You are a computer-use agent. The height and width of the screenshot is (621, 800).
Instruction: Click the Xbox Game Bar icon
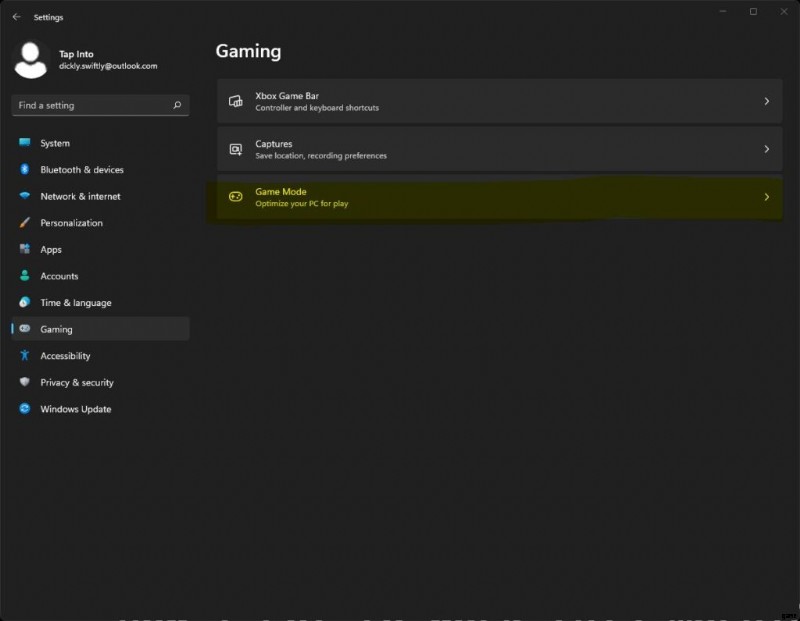236,101
